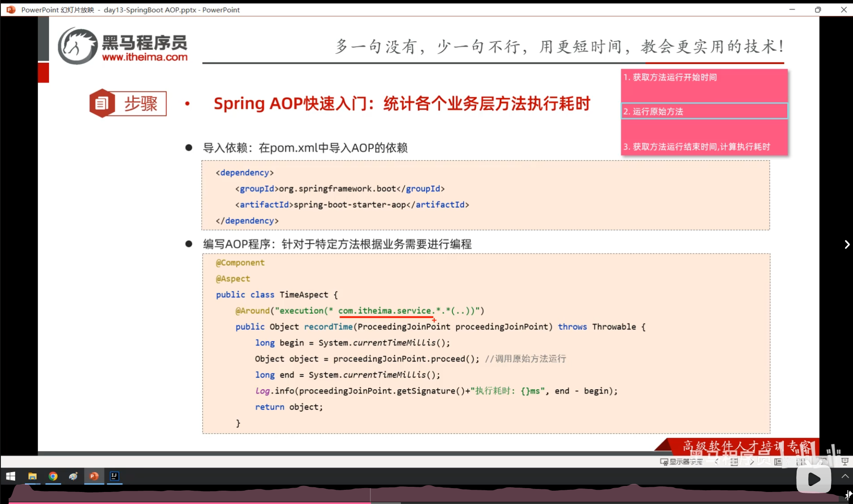The height and width of the screenshot is (504, 853).
Task: Open the Paint app on taskbar
Action: [74, 476]
